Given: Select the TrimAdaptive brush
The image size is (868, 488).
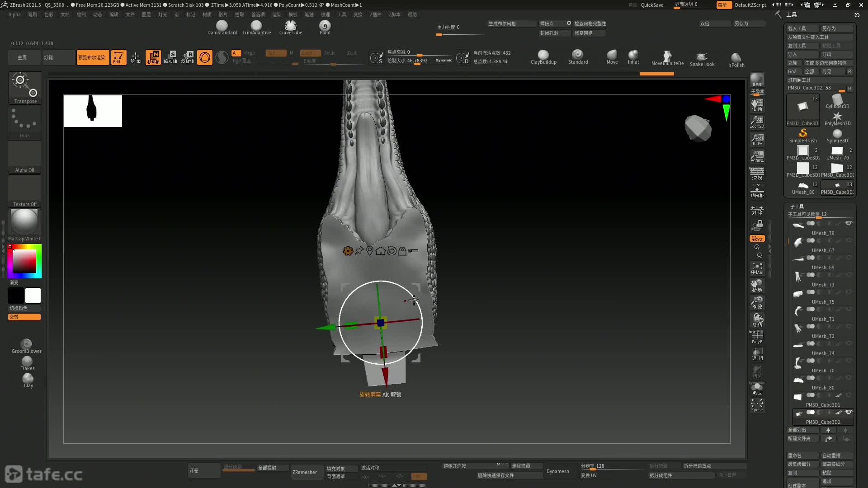Looking at the screenshot, I should click(x=256, y=28).
